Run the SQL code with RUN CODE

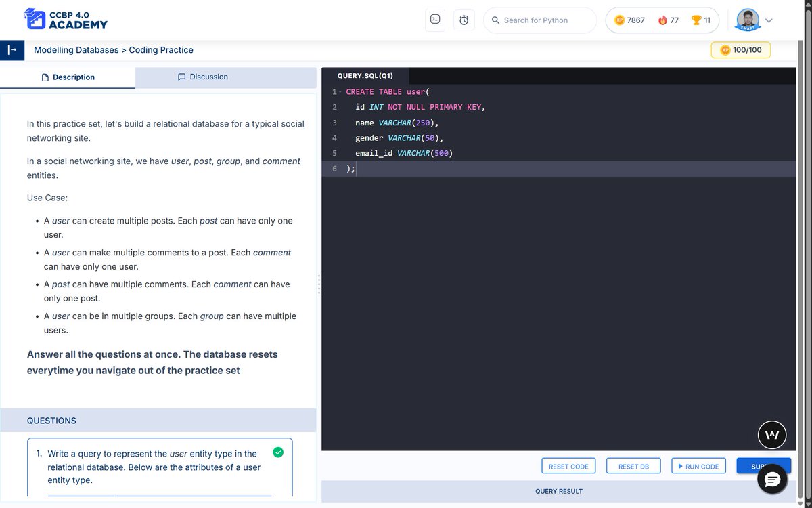698,465
